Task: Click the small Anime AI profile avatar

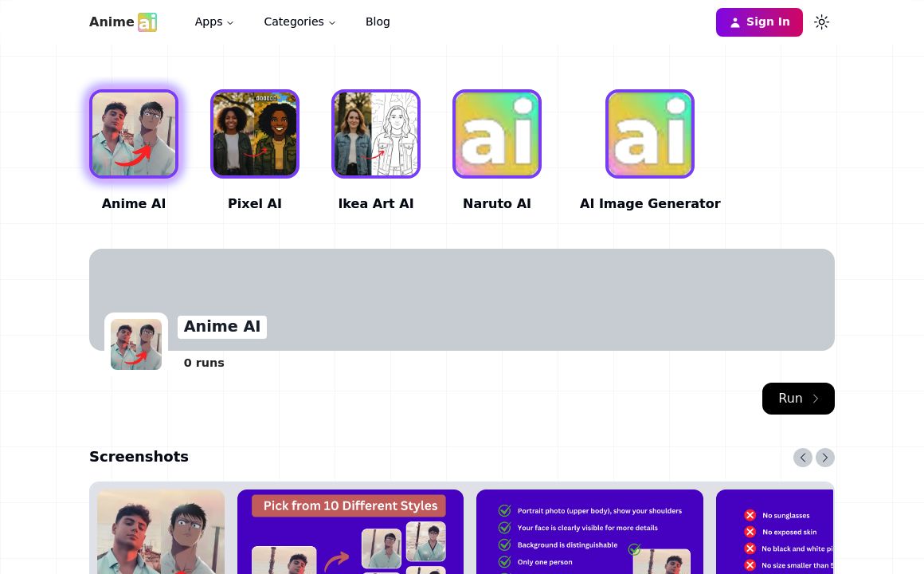Action: coord(136,344)
